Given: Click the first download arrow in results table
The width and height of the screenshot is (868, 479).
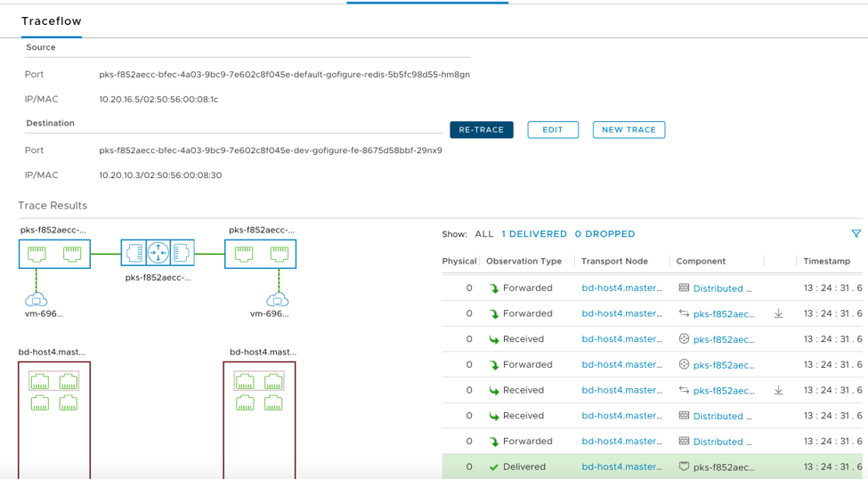Looking at the screenshot, I should pyautogui.click(x=778, y=313).
